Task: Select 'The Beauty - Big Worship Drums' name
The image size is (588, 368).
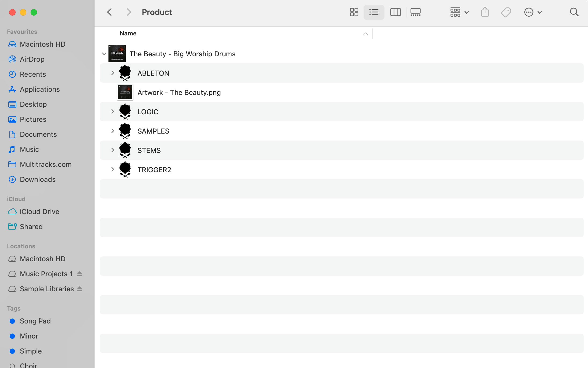Action: (x=183, y=54)
